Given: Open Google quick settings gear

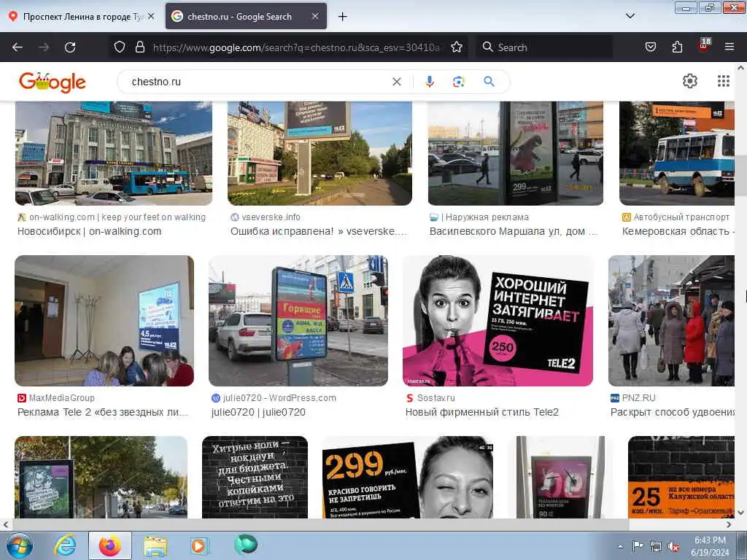Looking at the screenshot, I should pos(689,82).
